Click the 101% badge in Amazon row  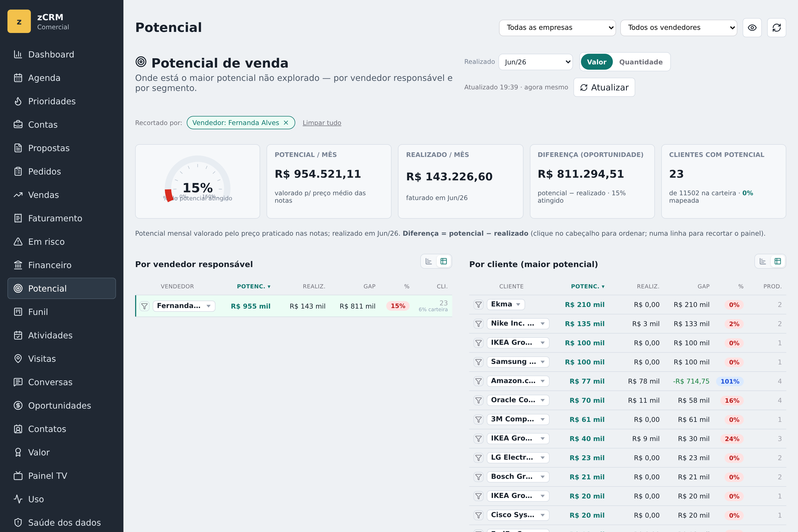[x=729, y=381]
